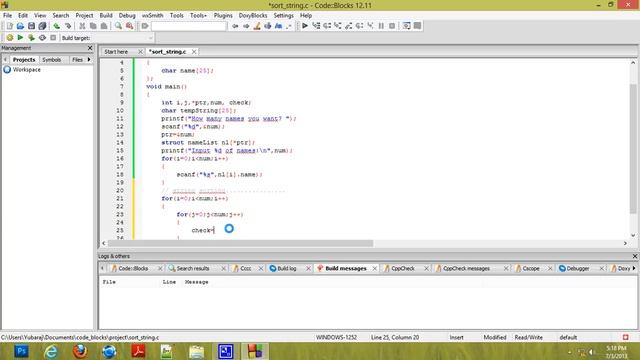The height and width of the screenshot is (360, 640).
Task: Click the Debug/Continue play icon
Action: (305, 26)
